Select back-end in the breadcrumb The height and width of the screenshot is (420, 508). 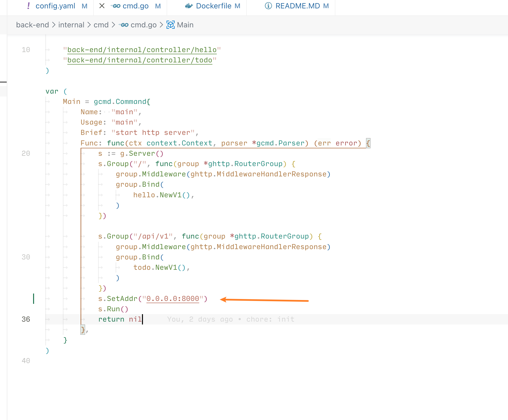(32, 25)
